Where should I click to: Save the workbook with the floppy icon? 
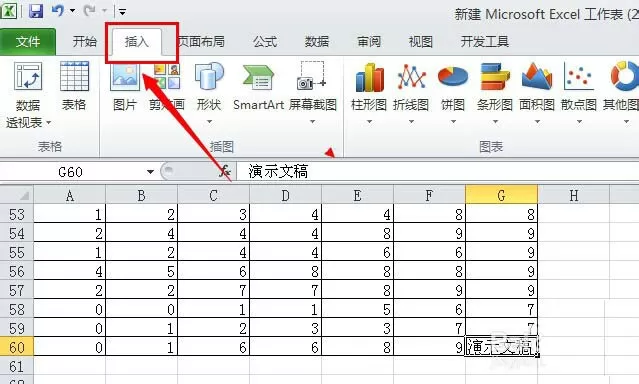click(x=36, y=11)
